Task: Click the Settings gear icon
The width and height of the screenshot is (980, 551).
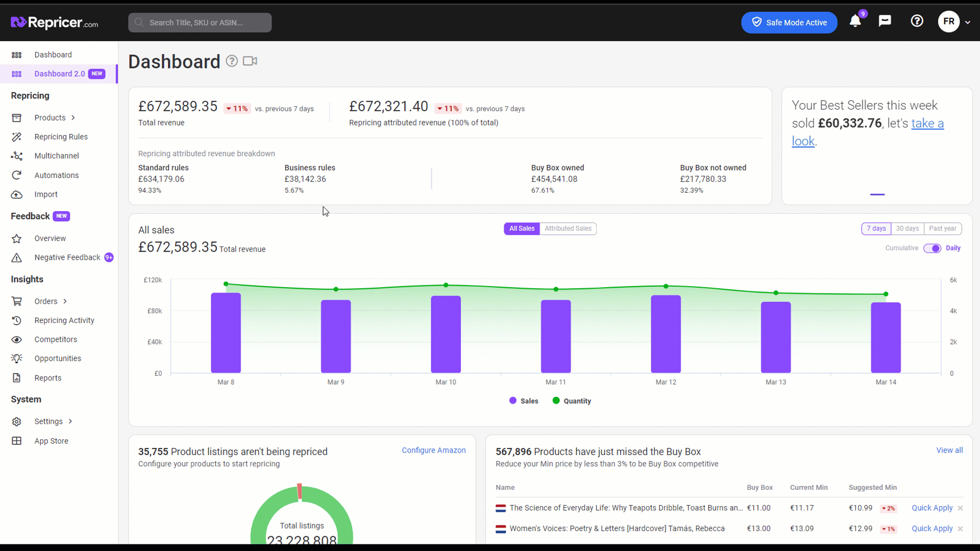Action: click(17, 421)
